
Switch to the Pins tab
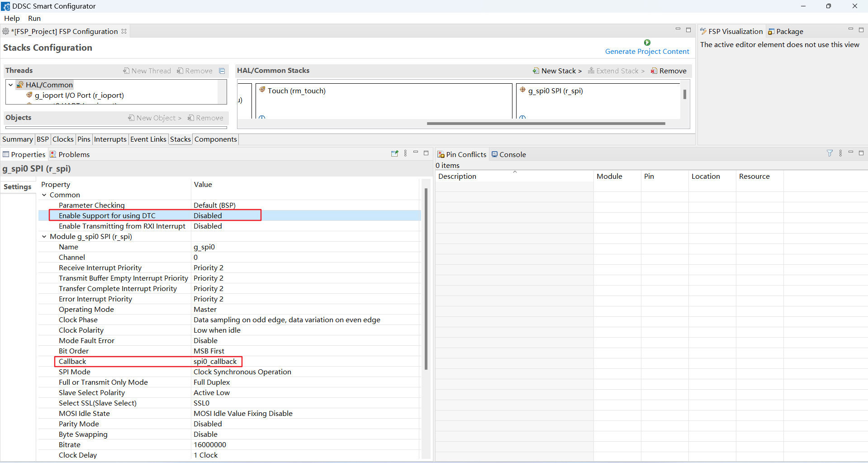[84, 139]
